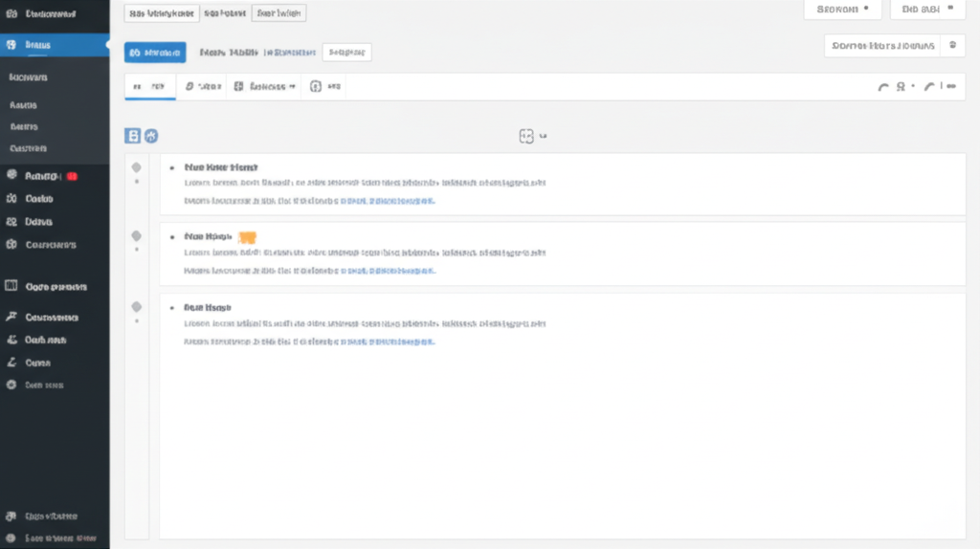Open the bold title of the first list card

point(221,167)
